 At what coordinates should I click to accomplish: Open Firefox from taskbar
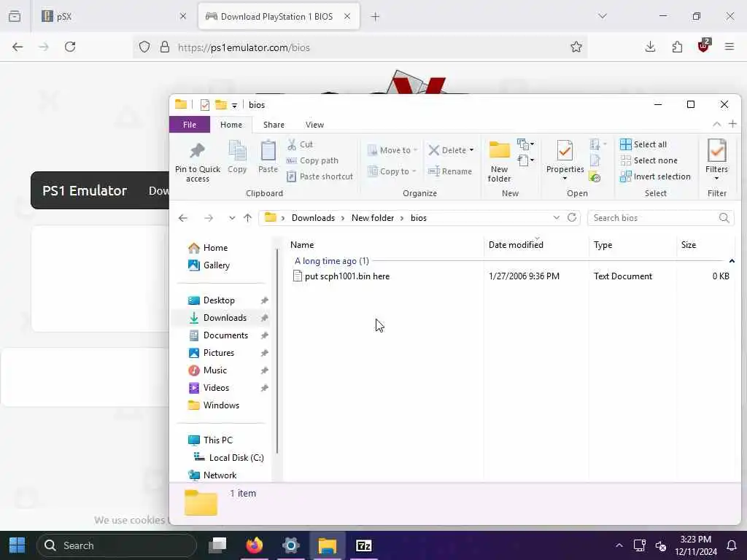(255, 545)
